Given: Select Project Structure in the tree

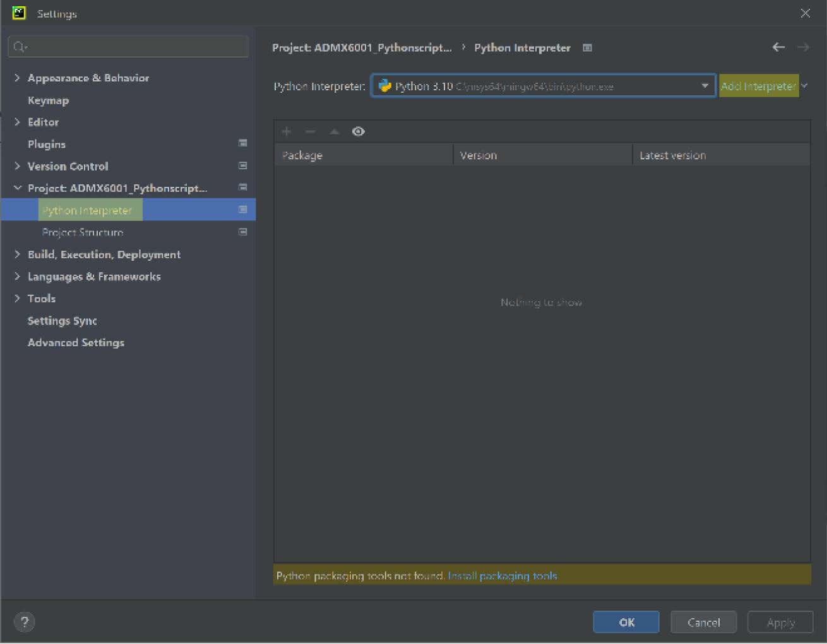Looking at the screenshot, I should [x=83, y=232].
